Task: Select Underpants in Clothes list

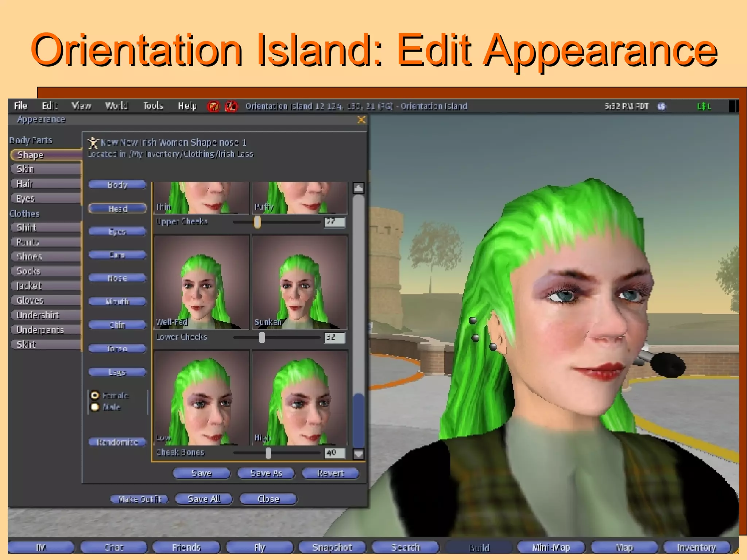Action: (46, 330)
